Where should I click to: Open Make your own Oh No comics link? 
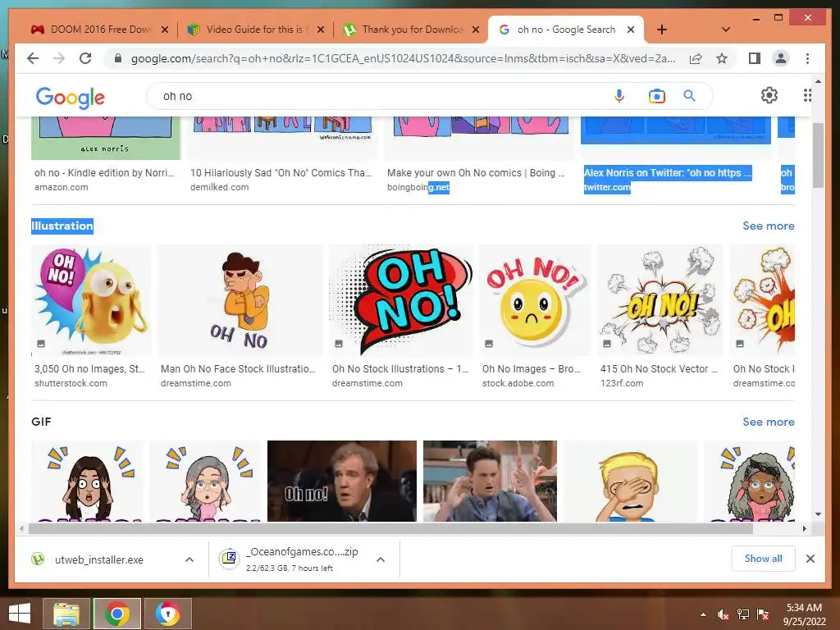point(476,172)
